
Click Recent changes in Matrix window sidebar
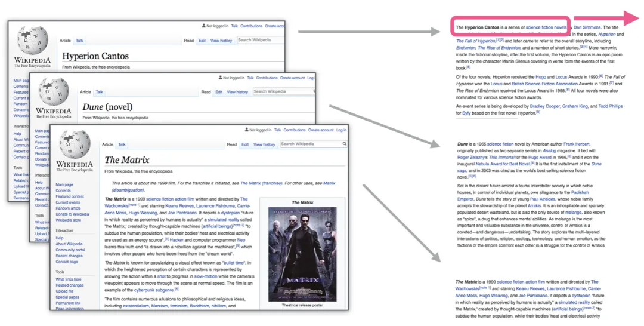coord(69,256)
